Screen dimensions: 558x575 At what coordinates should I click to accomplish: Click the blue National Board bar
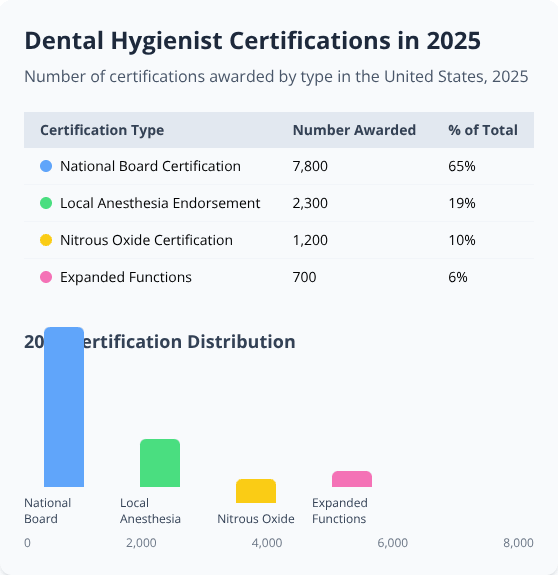(x=64, y=407)
